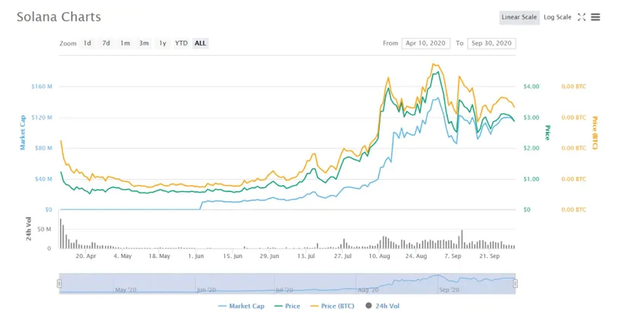Click the $40 M market cap axis label
The width and height of the screenshot is (644, 313).
click(x=43, y=179)
